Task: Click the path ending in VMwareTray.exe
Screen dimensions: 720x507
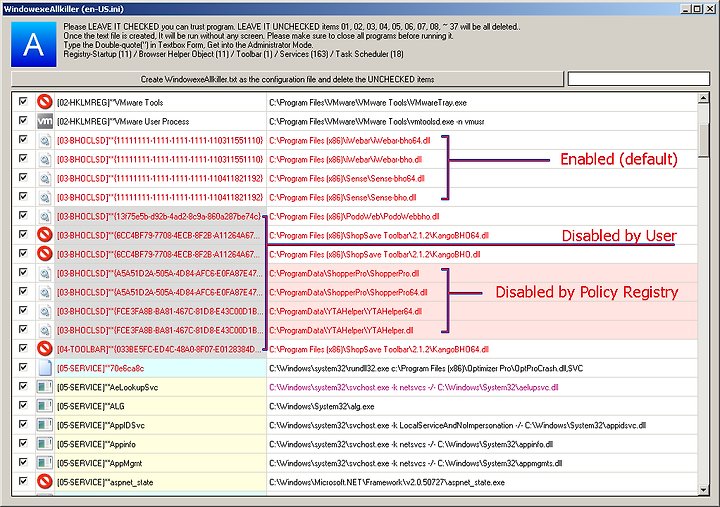Action: coord(368,102)
